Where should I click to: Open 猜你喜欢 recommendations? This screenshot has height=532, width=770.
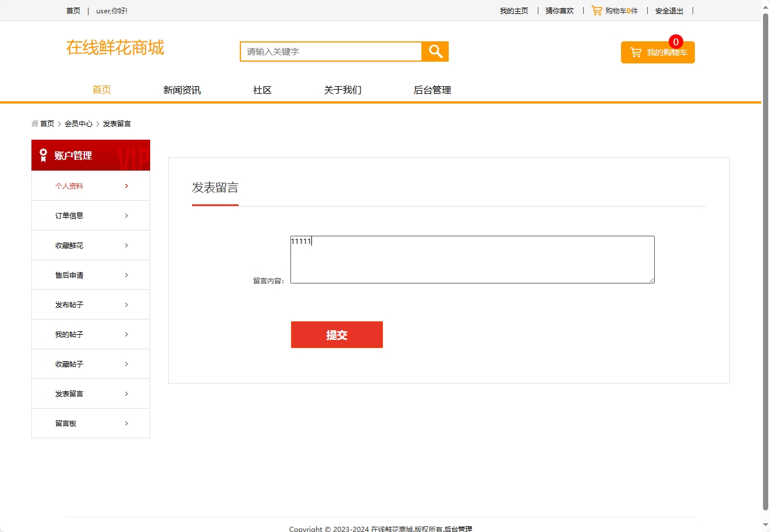tap(558, 10)
